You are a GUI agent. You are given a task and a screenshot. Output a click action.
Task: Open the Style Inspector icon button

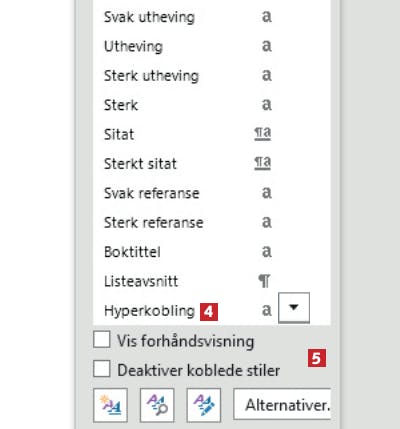point(157,405)
